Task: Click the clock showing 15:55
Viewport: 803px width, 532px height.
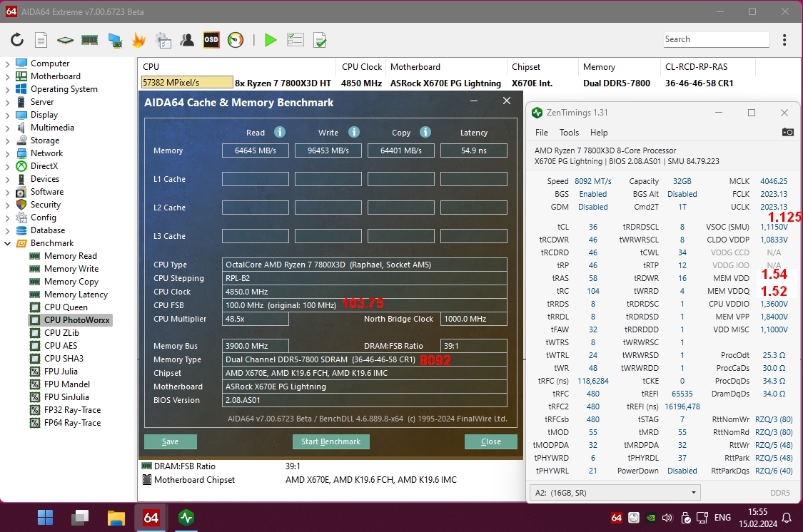Action: click(757, 511)
